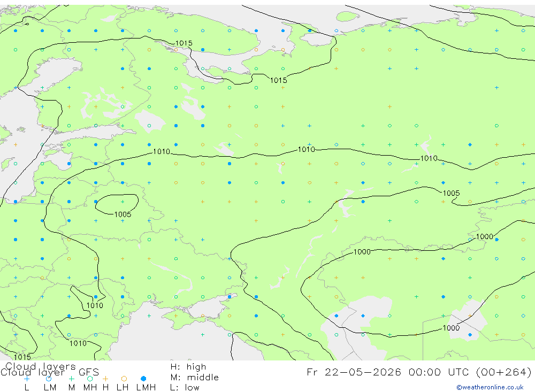Click the 'L: low' legend text

pos(185,388)
